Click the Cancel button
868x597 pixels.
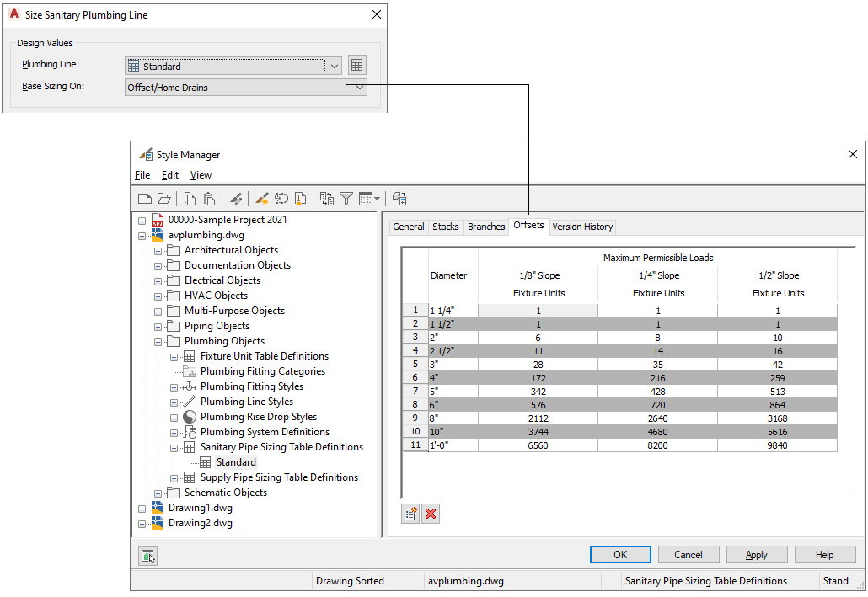689,554
